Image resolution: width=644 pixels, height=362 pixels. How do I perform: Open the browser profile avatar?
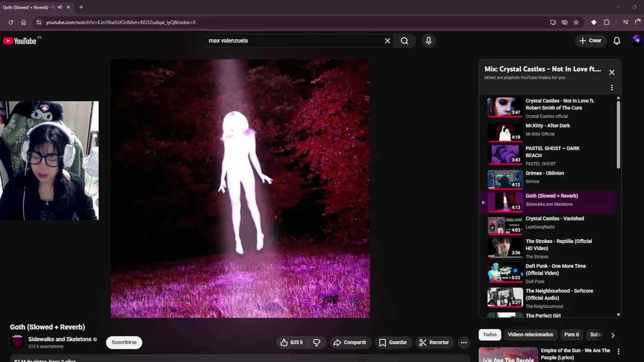(638, 22)
